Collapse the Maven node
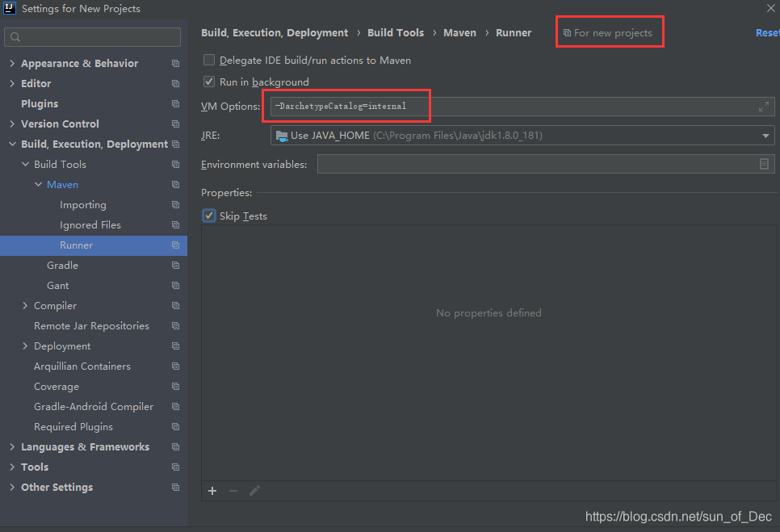Screen dimensions: 780x532 tap(38, 184)
